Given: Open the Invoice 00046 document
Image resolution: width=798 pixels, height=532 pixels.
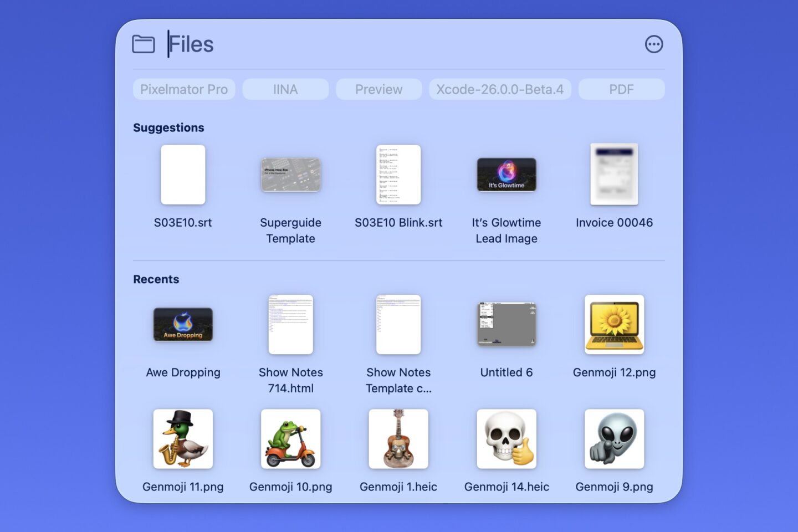Looking at the screenshot, I should pos(614,175).
